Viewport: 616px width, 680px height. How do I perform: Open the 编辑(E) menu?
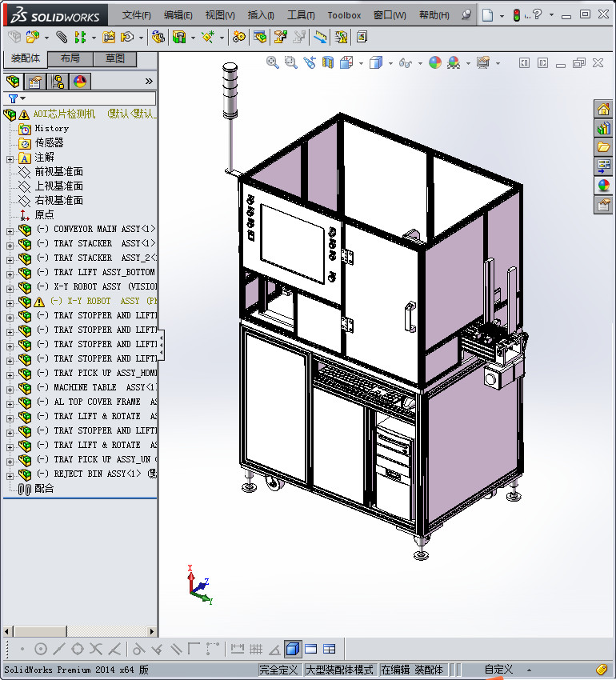click(x=178, y=15)
